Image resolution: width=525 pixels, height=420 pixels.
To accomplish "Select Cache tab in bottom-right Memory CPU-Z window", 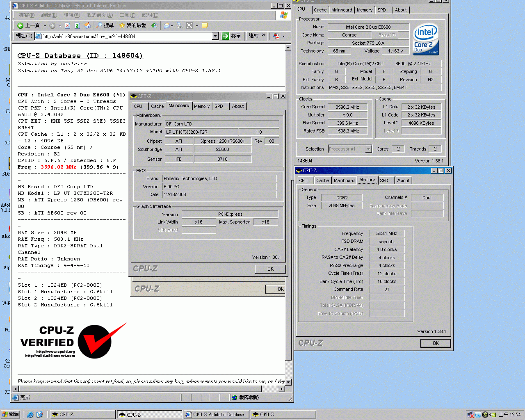I will coord(323,180).
